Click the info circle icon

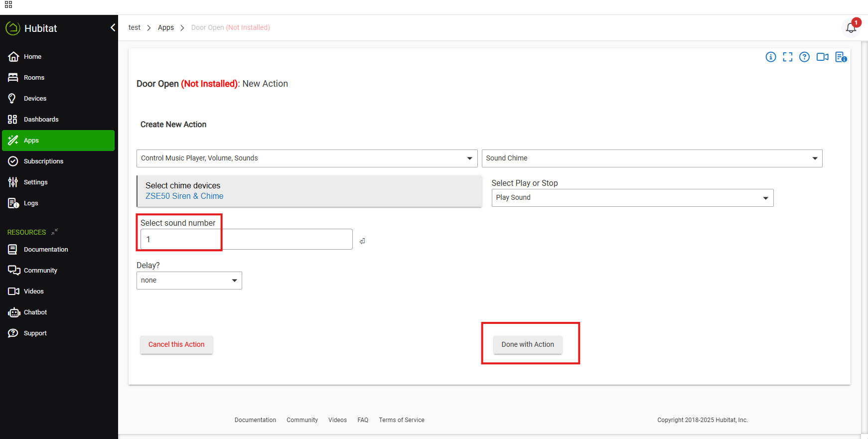pos(771,57)
